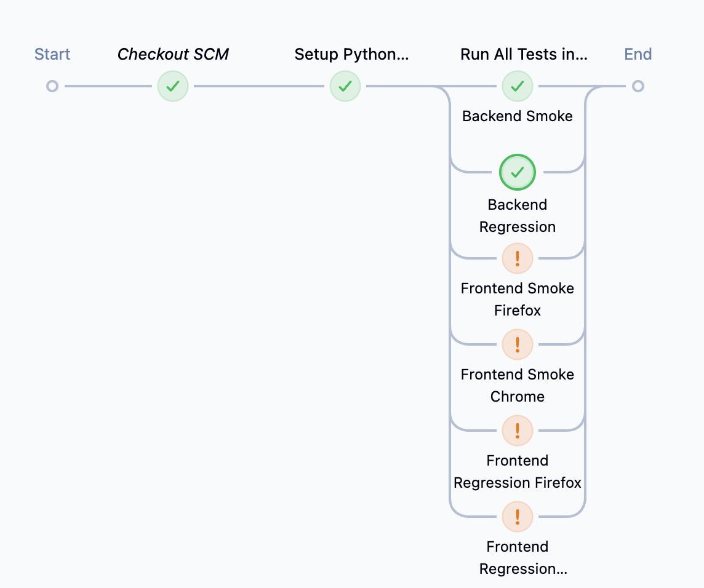Select the Setup Python stage checkmark icon
The width and height of the screenshot is (704, 588).
(x=345, y=86)
